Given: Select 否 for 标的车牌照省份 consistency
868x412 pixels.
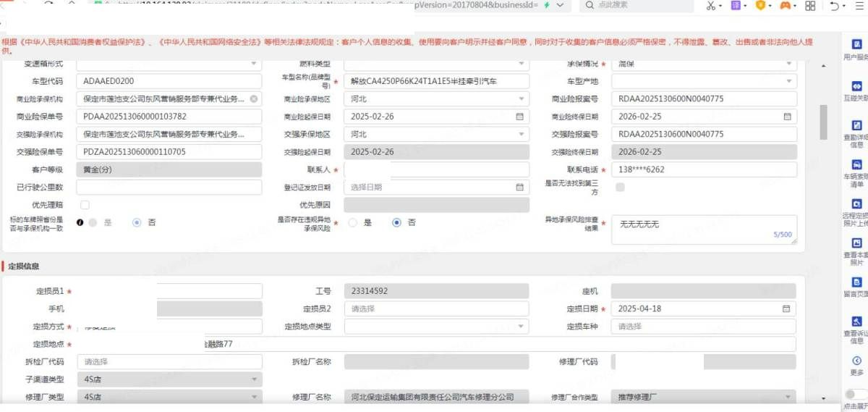Looking at the screenshot, I should point(137,222).
